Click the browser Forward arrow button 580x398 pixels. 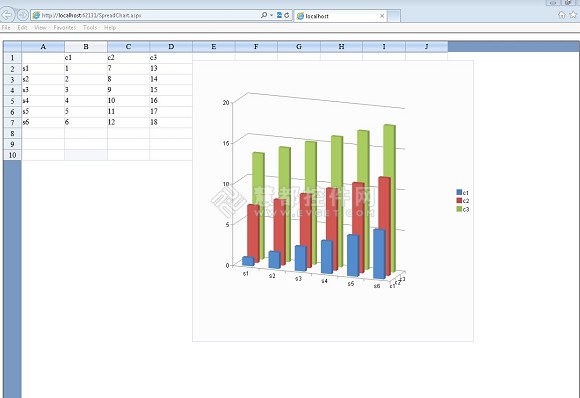(23, 15)
